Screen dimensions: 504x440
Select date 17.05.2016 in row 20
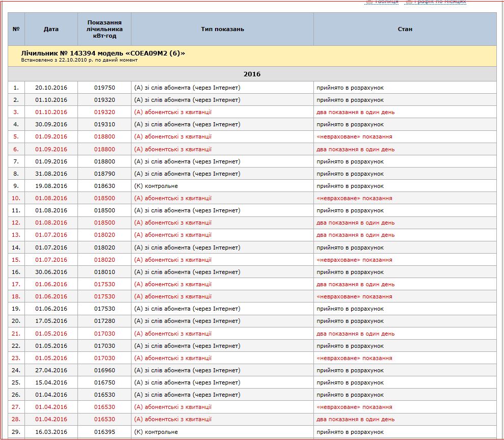[51, 321]
